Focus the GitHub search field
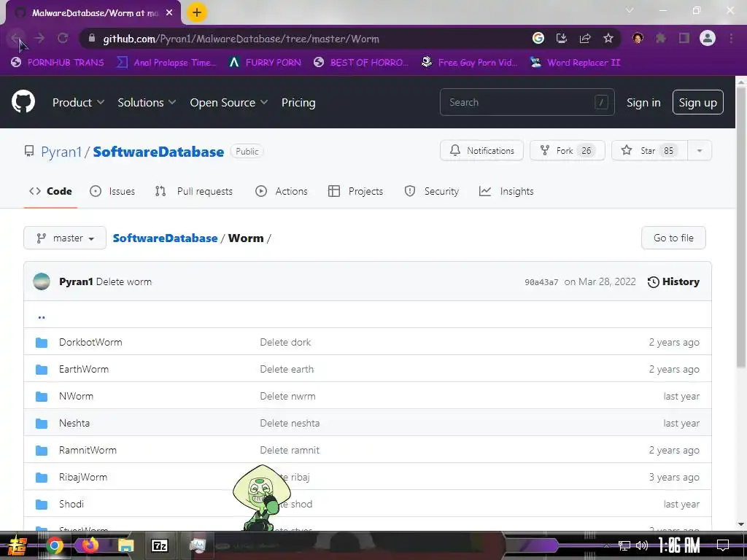Screen dimensions: 747x560 [x=527, y=102]
